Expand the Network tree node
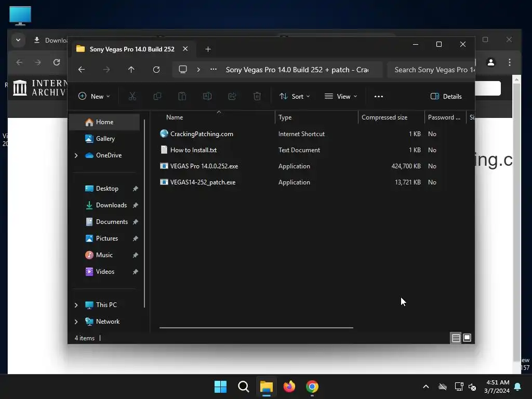532x399 pixels. [x=76, y=322]
